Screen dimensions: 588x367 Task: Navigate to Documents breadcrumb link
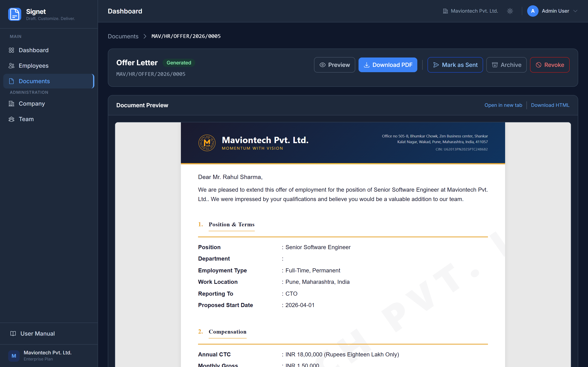tap(123, 36)
